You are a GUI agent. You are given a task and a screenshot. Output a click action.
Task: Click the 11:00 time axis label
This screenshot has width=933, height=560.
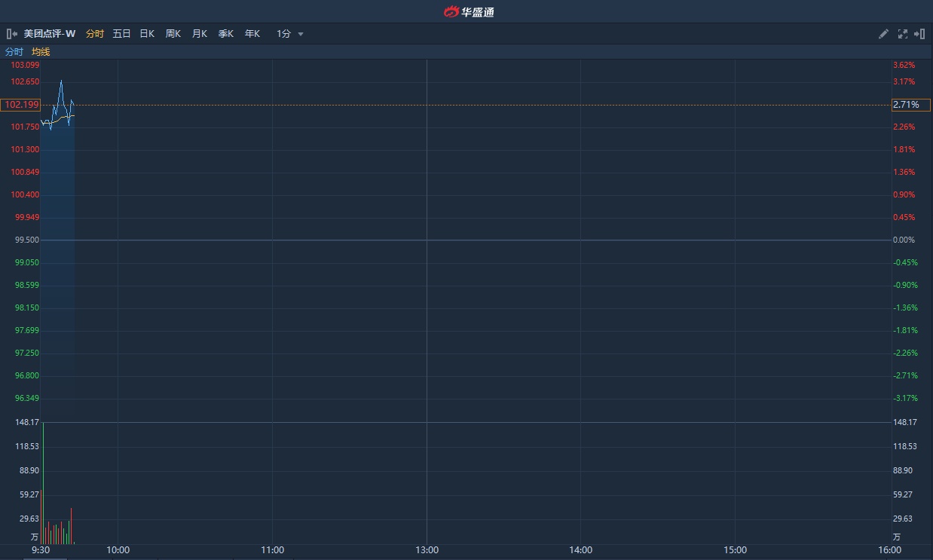point(273,550)
